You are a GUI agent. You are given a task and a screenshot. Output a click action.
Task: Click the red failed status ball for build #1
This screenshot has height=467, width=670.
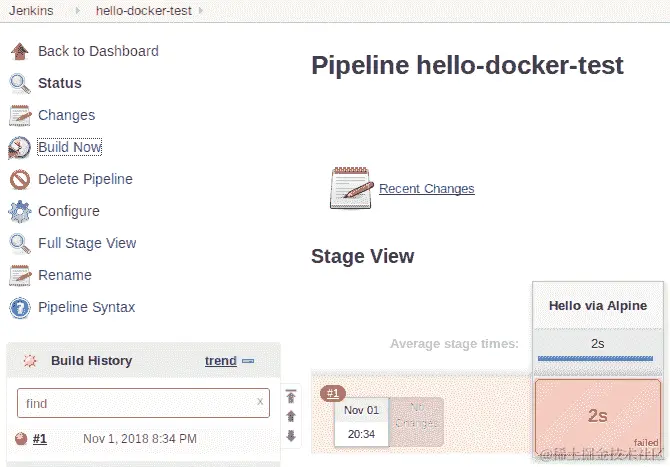(x=21, y=438)
